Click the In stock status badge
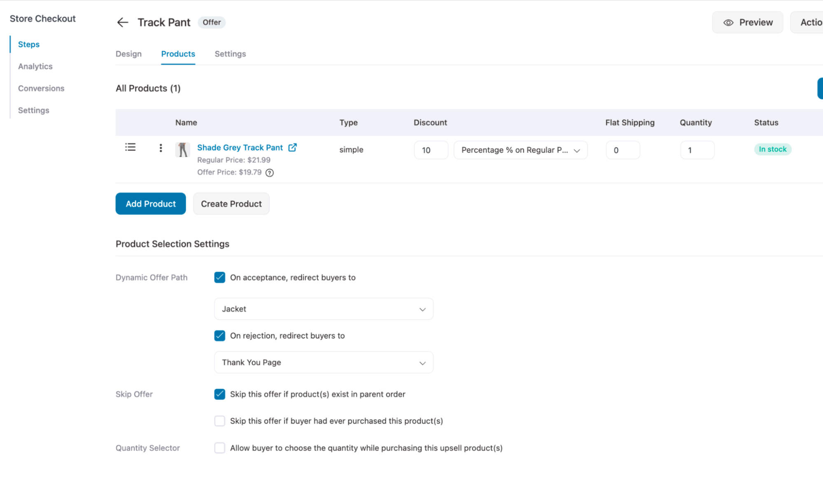823x504 pixels. (773, 149)
